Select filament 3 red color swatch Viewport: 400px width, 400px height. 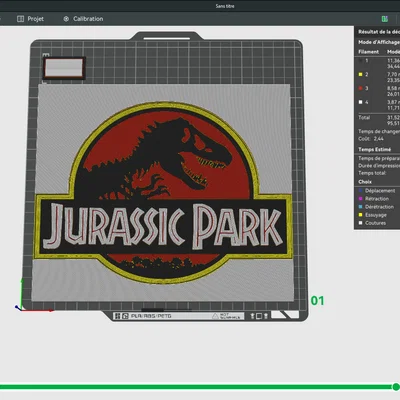pos(360,88)
